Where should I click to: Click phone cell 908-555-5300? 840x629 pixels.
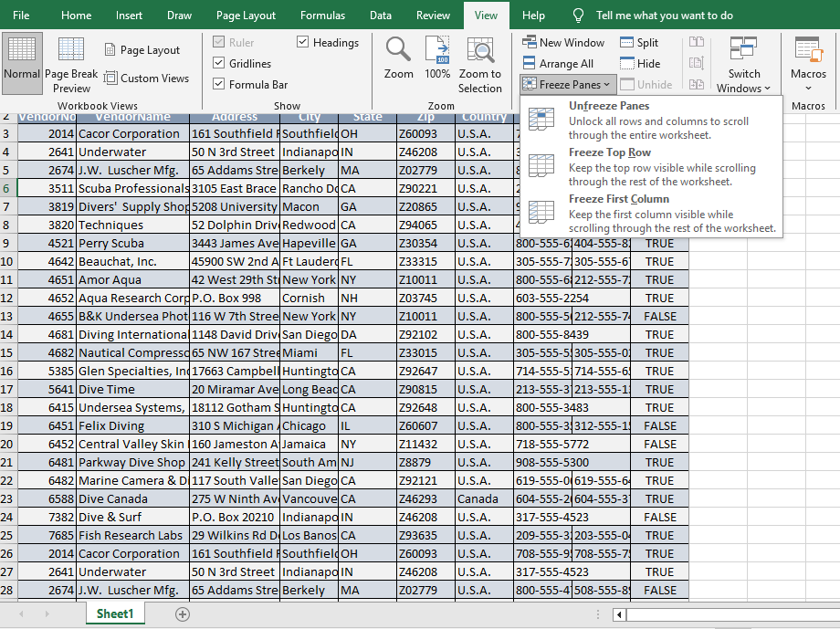[x=542, y=462]
